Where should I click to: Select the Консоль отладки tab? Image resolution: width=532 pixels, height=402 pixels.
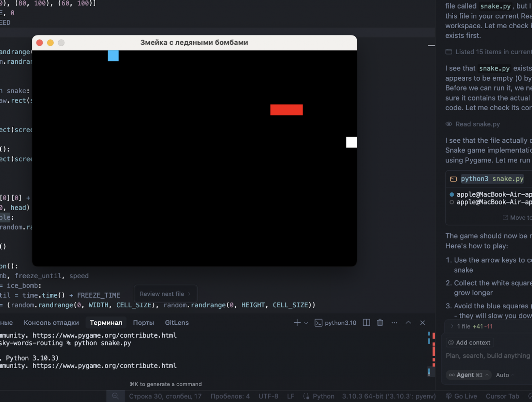point(51,323)
